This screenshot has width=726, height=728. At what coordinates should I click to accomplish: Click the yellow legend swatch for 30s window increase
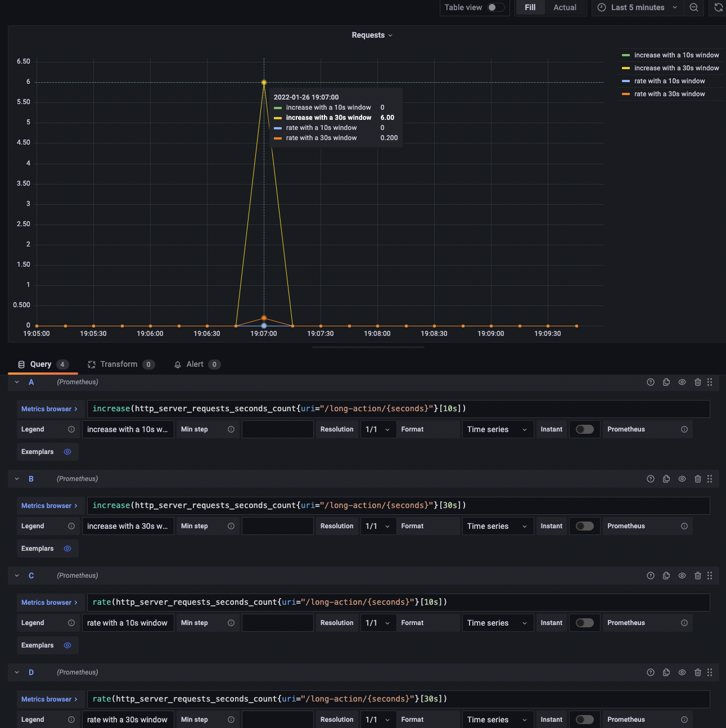[x=625, y=68]
